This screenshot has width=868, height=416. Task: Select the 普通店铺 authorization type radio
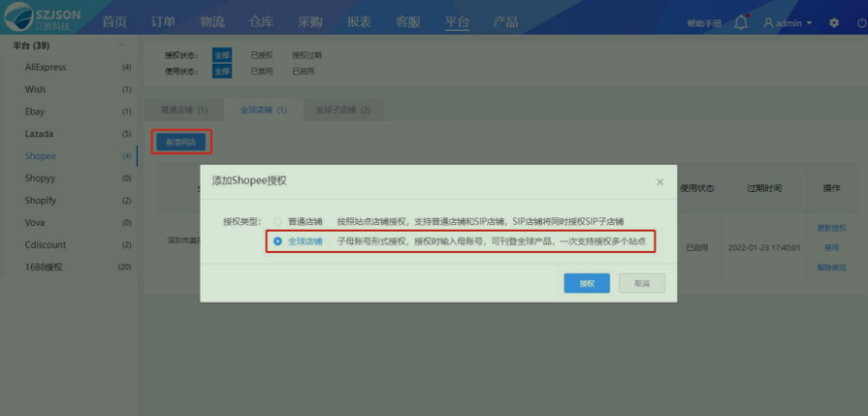pyautogui.click(x=278, y=222)
